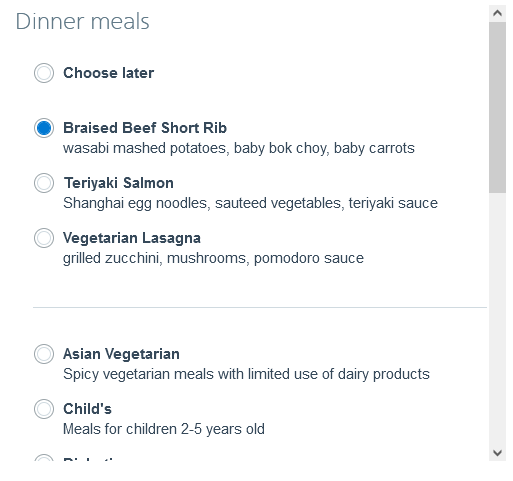Click the "Choose later" label text

pos(109,73)
